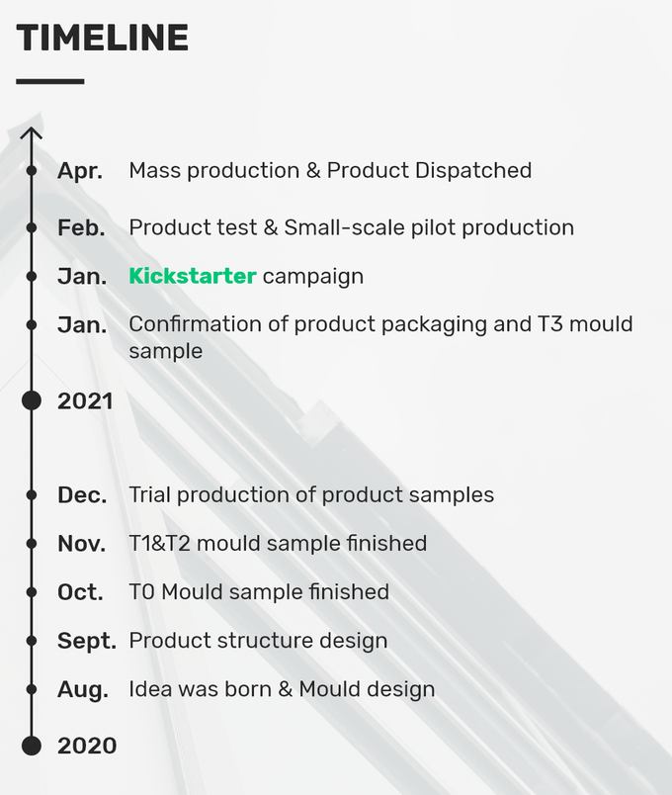Click the Feb. timeline dot
The width and height of the screenshot is (672, 795).
[32, 227]
